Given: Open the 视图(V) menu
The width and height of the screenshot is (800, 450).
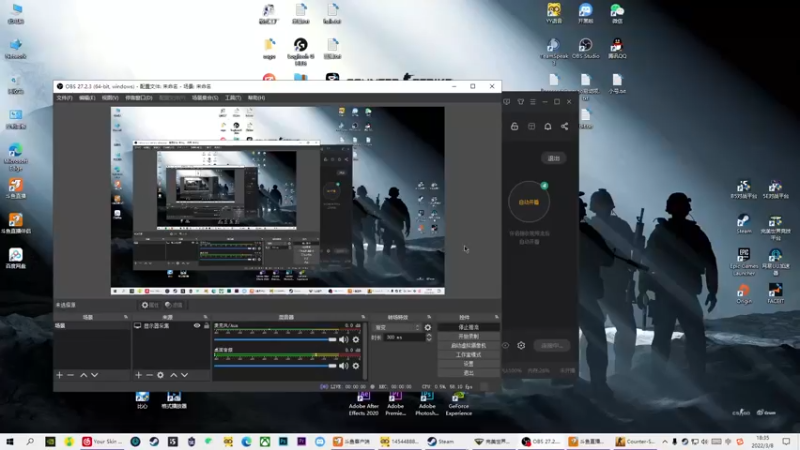Looking at the screenshot, I should tap(110, 97).
